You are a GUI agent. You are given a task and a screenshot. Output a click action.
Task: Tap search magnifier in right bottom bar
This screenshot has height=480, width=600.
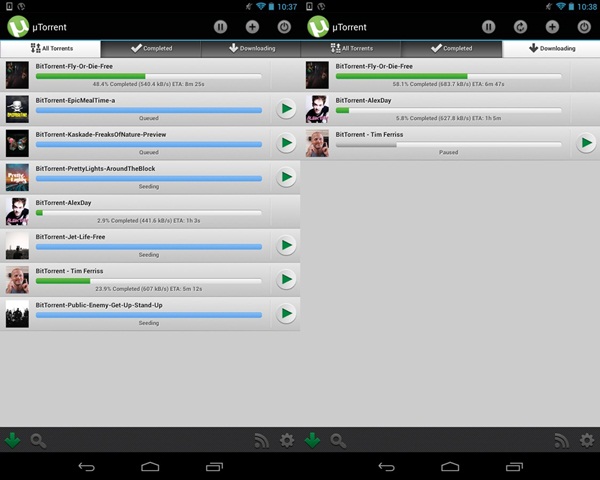(338, 441)
